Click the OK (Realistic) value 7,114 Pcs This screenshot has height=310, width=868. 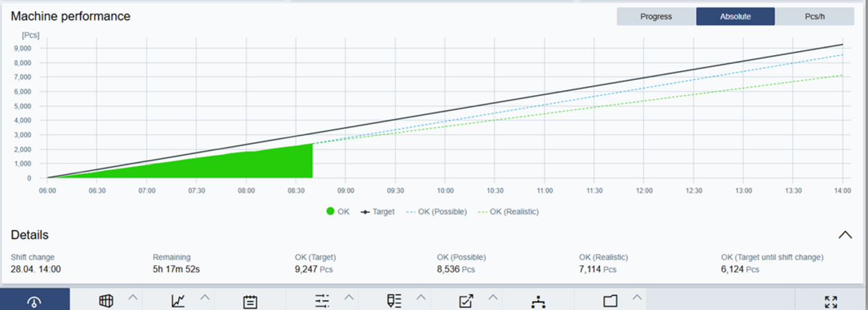point(598,269)
